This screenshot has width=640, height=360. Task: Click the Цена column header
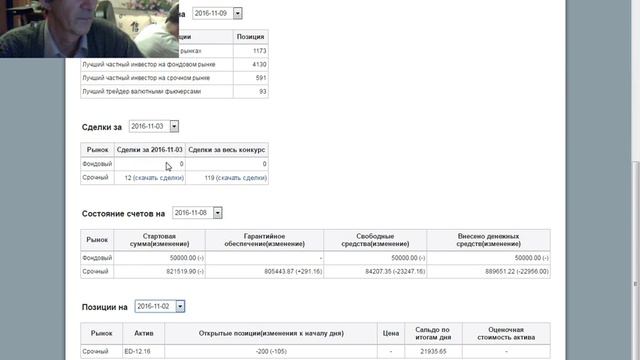click(x=391, y=333)
